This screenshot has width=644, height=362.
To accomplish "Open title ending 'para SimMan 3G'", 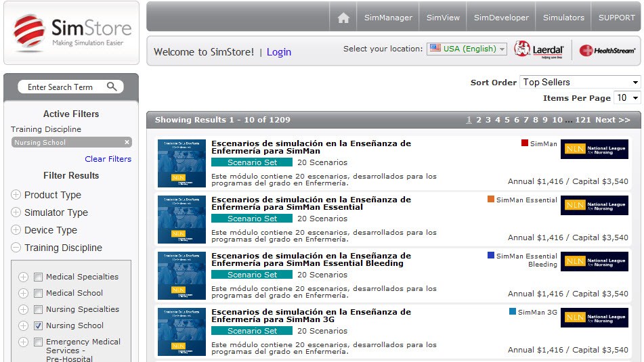I will (311, 315).
